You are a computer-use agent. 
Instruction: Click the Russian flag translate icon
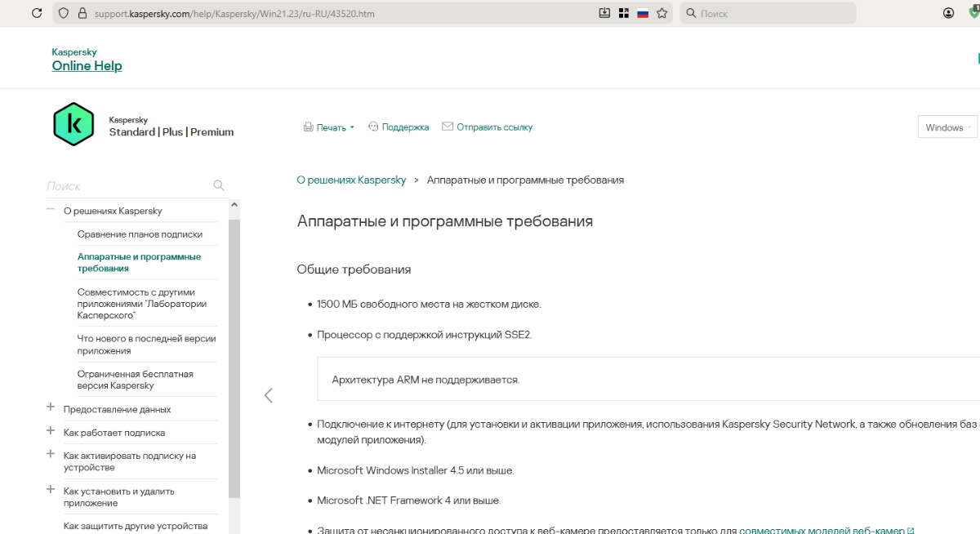click(x=643, y=13)
